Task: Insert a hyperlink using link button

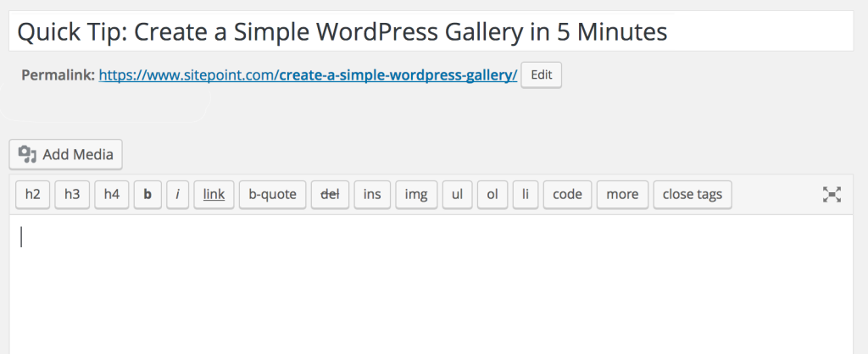Action: pos(214,195)
